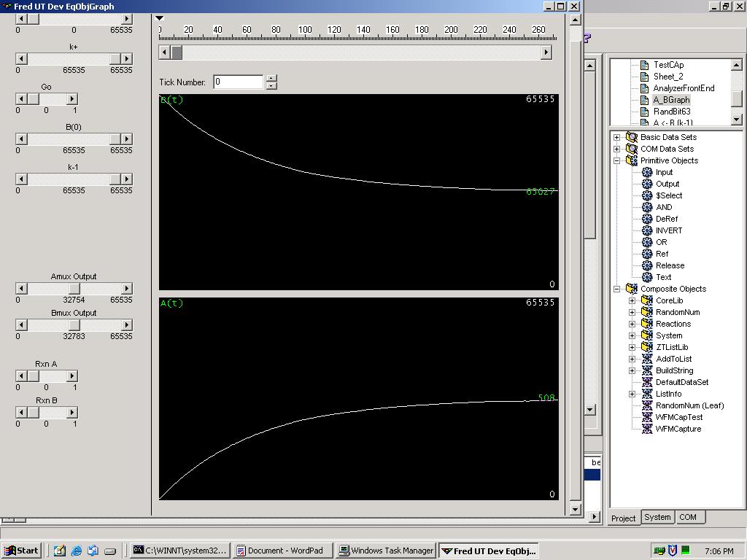Select the A_BGraph sheet icon

pos(645,100)
